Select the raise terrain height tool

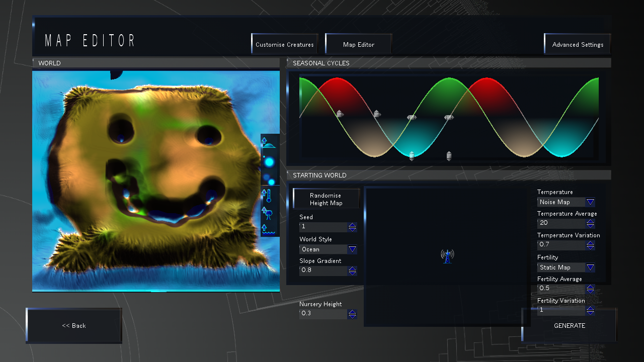pyautogui.click(x=269, y=142)
